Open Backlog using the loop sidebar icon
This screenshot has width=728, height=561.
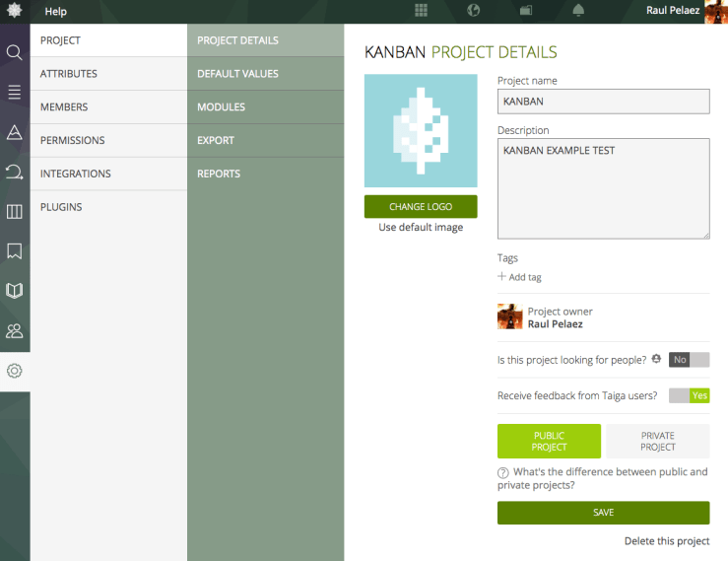pos(15,172)
